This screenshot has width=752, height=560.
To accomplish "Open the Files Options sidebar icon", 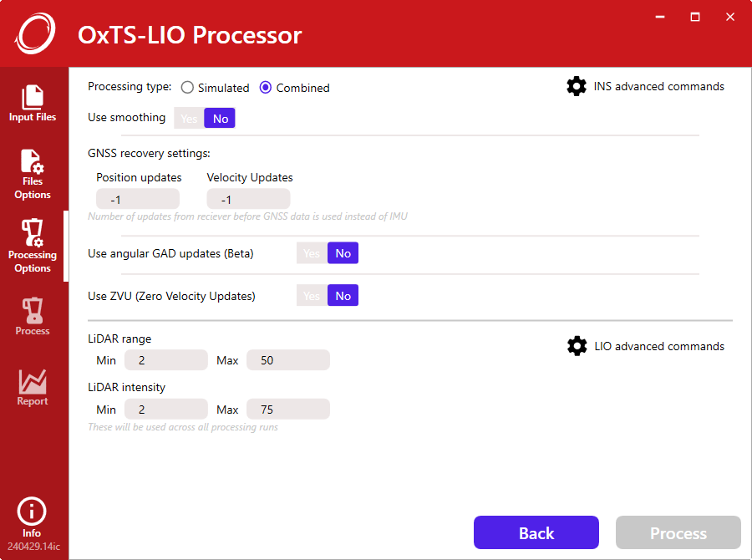I will pos(32,160).
